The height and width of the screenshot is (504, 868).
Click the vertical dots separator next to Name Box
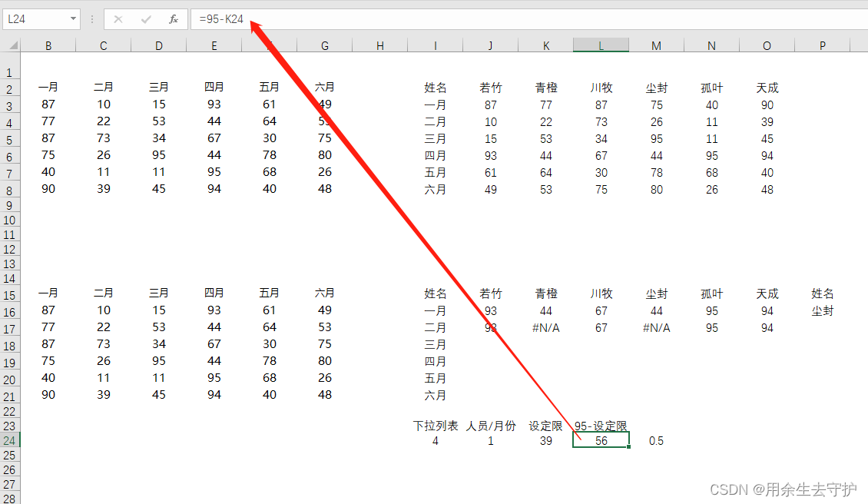pyautogui.click(x=92, y=20)
